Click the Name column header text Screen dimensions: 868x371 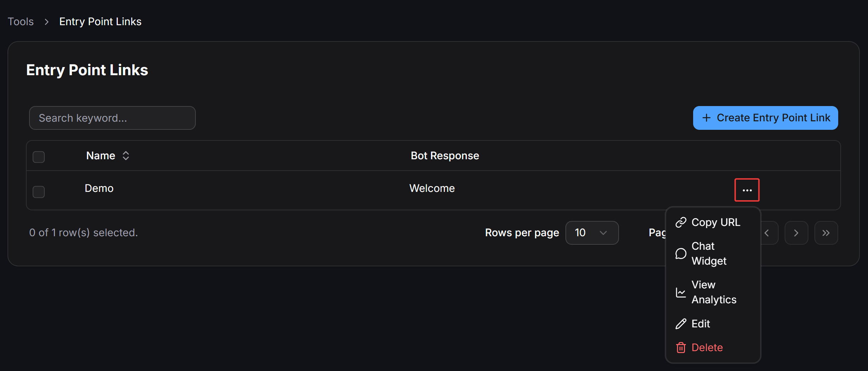point(101,156)
